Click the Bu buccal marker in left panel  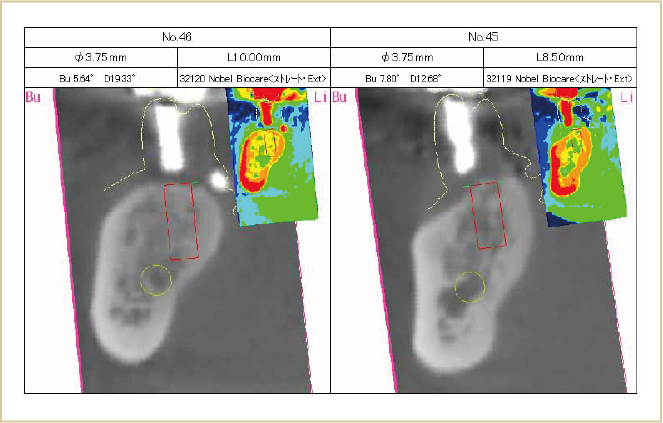click(32, 97)
